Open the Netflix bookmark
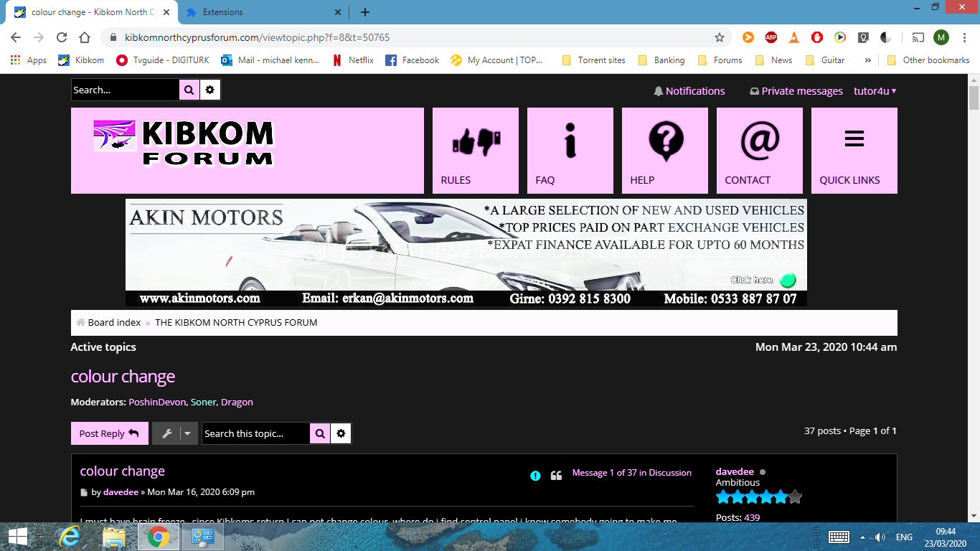This screenshot has height=551, width=980. click(x=354, y=60)
